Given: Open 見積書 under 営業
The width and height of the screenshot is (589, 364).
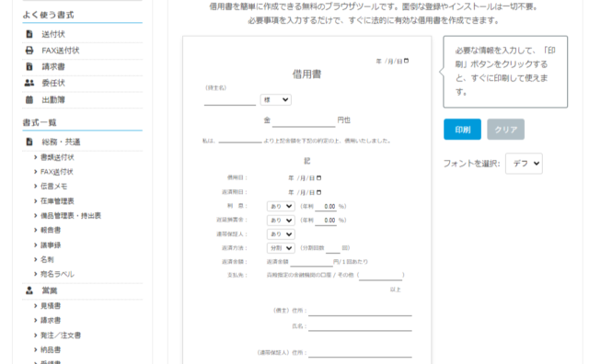Looking at the screenshot, I should (x=51, y=306).
